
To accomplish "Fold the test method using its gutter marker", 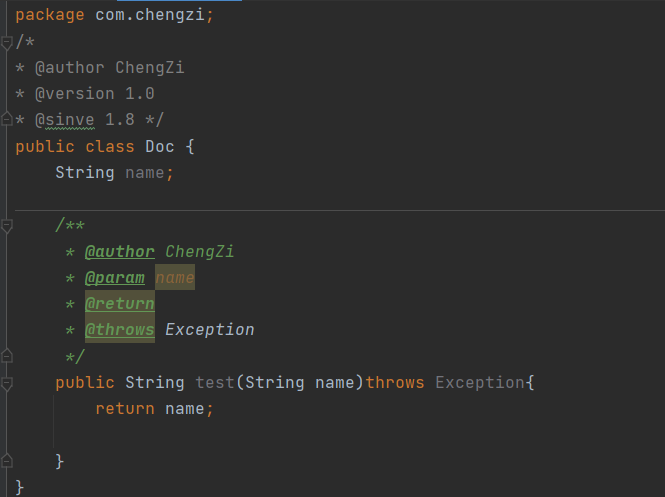I will pos(6,383).
